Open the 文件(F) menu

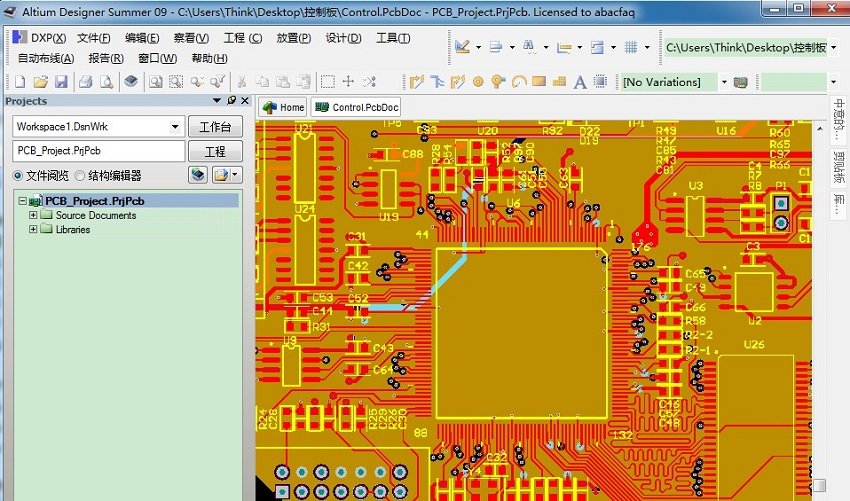pyautogui.click(x=93, y=38)
